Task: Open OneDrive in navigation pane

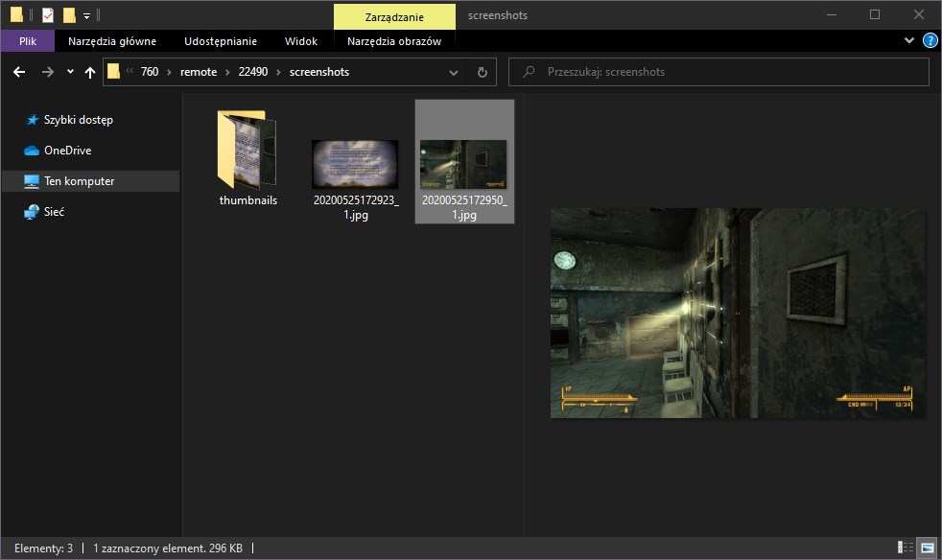Action: [x=67, y=151]
